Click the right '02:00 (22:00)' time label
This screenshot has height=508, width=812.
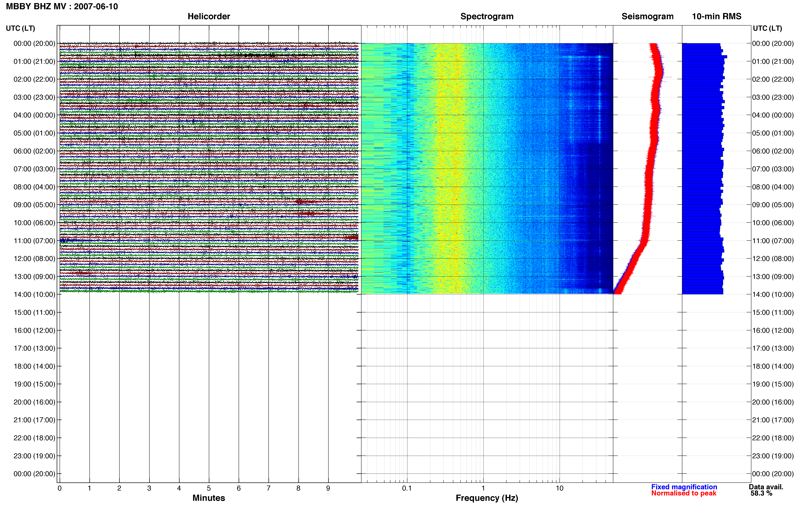tap(773, 79)
